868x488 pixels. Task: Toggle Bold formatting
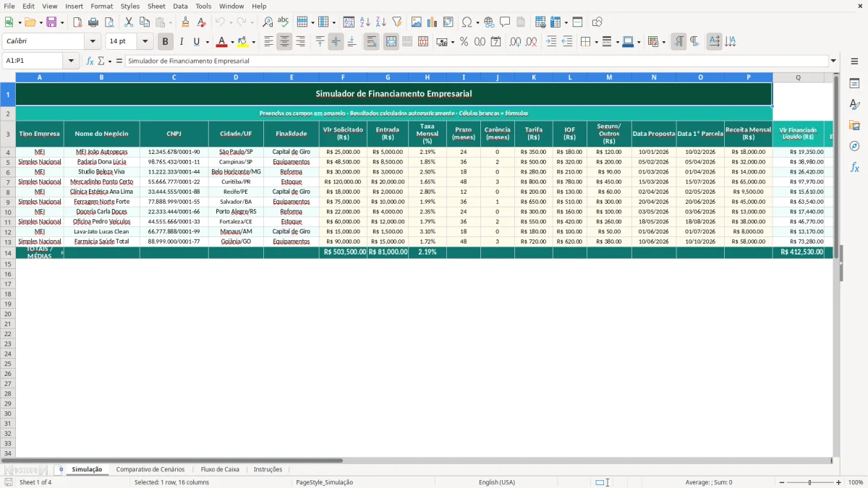[166, 42]
